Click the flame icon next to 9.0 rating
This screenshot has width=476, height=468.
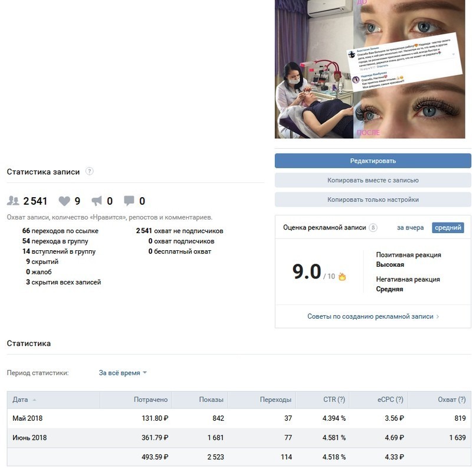coord(342,276)
